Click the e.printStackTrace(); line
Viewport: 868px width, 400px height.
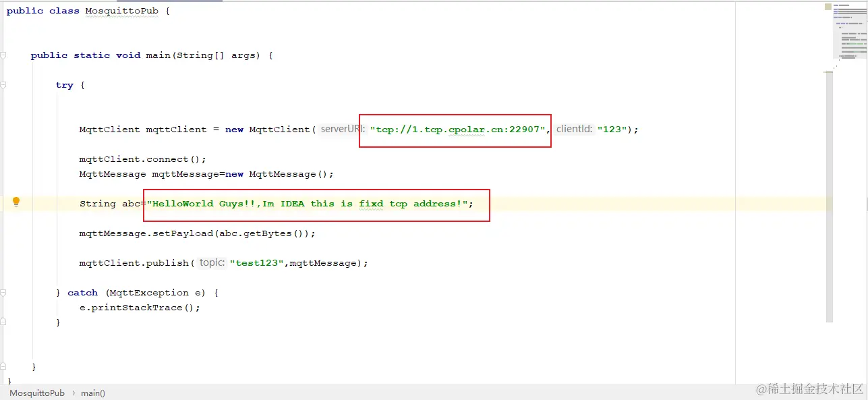coord(140,308)
